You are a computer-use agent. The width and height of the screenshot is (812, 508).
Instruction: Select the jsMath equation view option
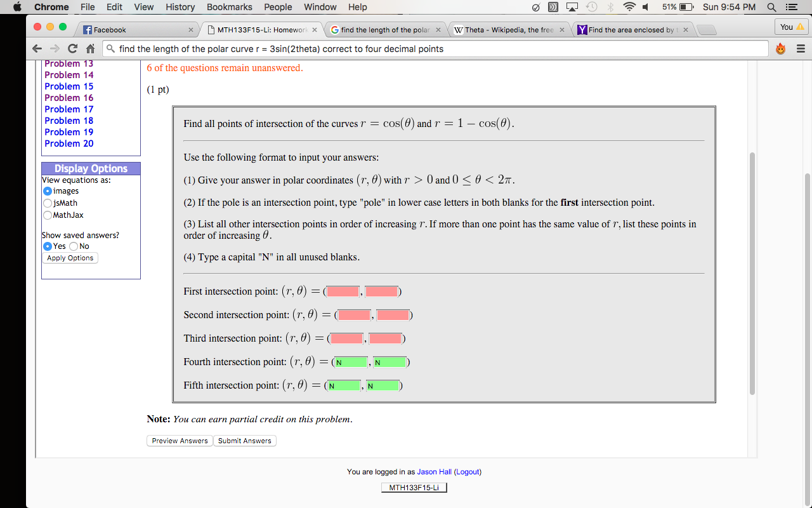tap(47, 203)
